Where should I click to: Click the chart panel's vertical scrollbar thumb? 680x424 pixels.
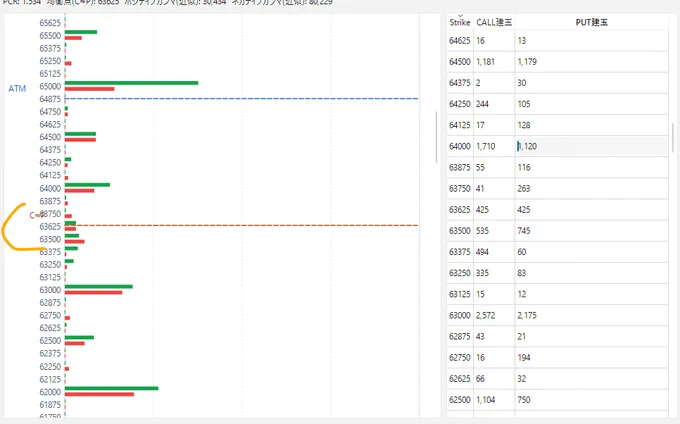[436, 137]
